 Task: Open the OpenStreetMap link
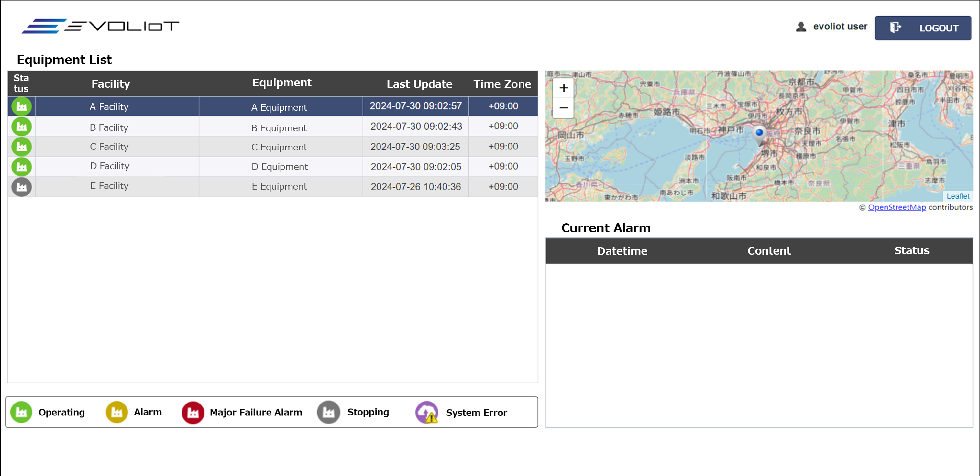[896, 207]
